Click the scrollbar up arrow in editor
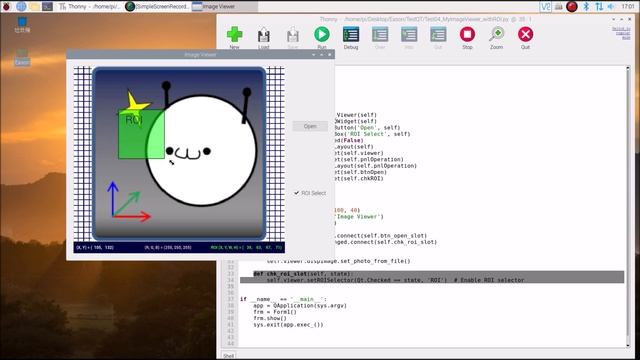The image size is (640, 360). [628, 69]
